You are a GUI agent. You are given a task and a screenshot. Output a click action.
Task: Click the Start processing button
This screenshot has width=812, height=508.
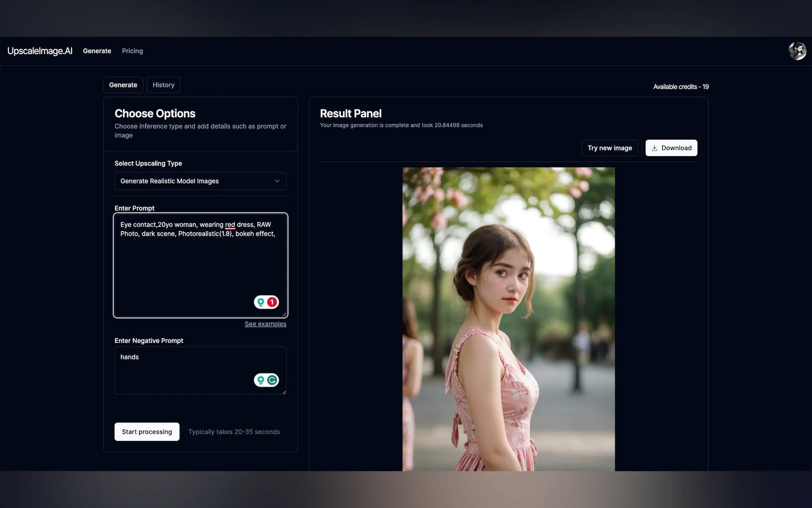point(147,432)
